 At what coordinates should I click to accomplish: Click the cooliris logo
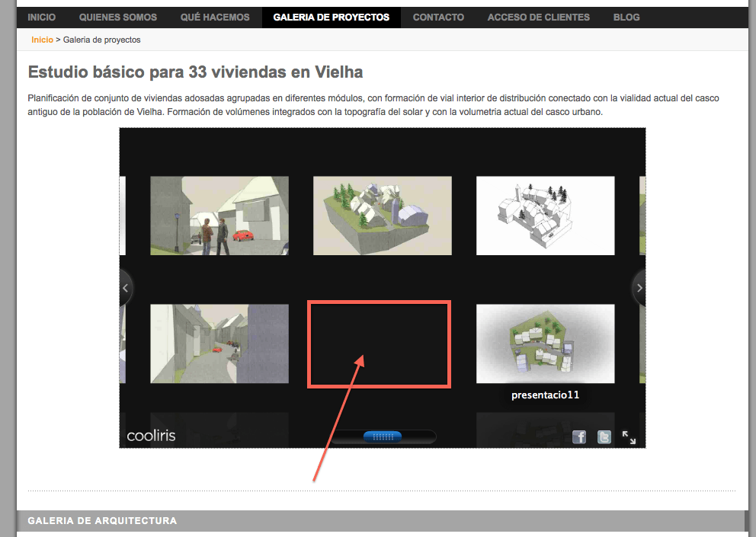(151, 436)
